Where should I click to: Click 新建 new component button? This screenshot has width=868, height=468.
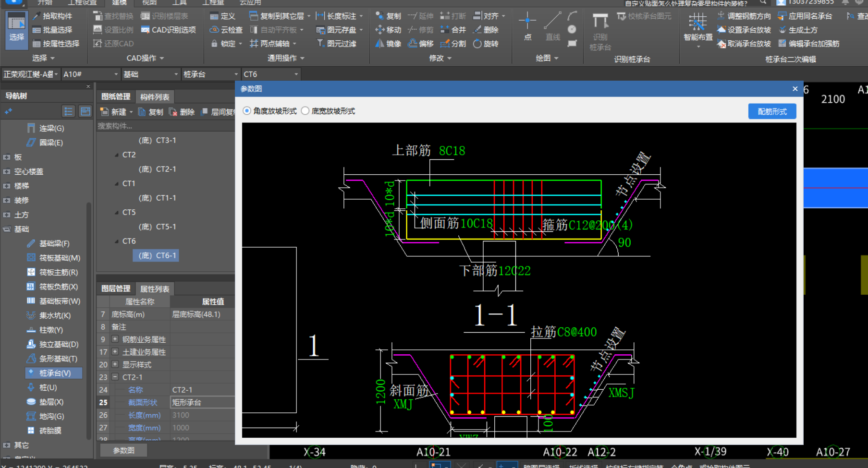point(116,112)
